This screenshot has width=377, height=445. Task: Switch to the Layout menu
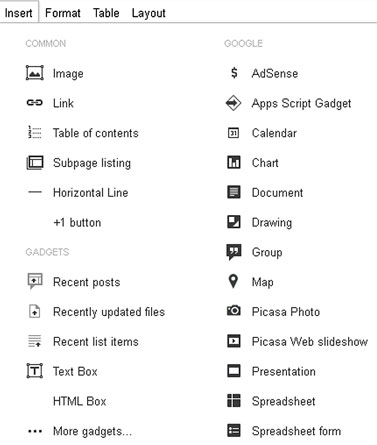coord(149,13)
